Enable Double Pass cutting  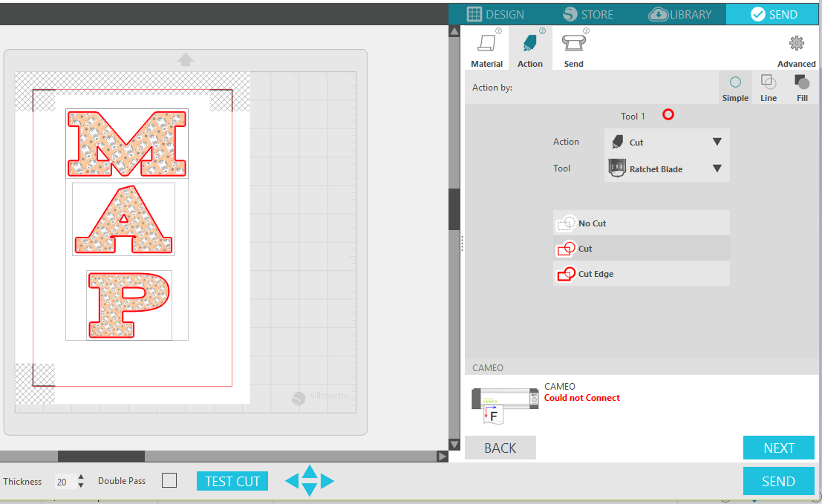(169, 480)
